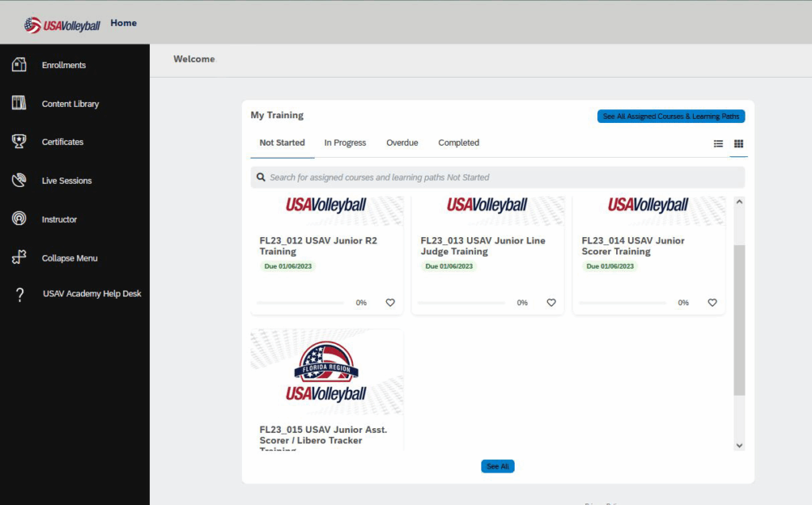Open FL23_015 Asst. Scorer / Libero Tracker title

click(x=324, y=439)
